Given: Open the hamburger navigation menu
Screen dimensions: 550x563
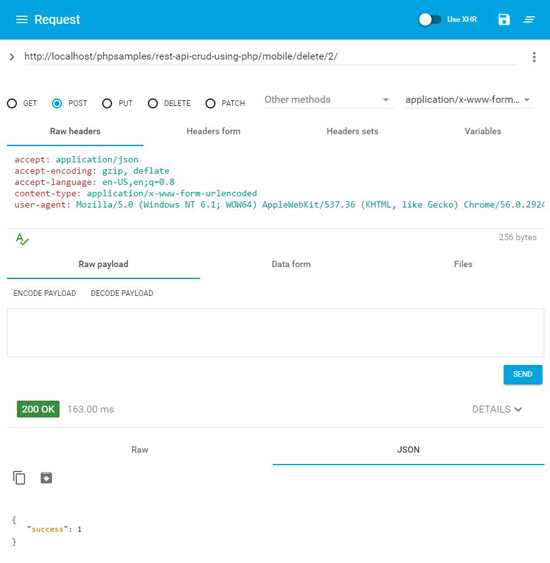Looking at the screenshot, I should [x=22, y=19].
